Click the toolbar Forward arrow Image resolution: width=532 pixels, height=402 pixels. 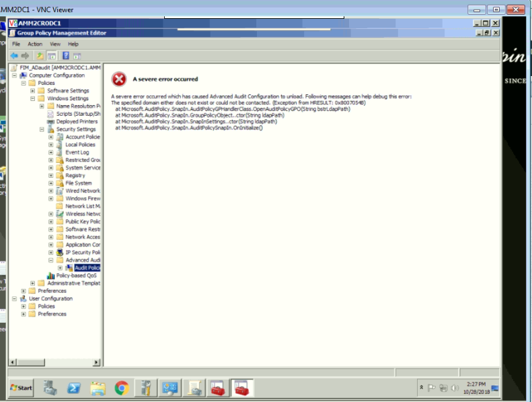click(x=25, y=56)
